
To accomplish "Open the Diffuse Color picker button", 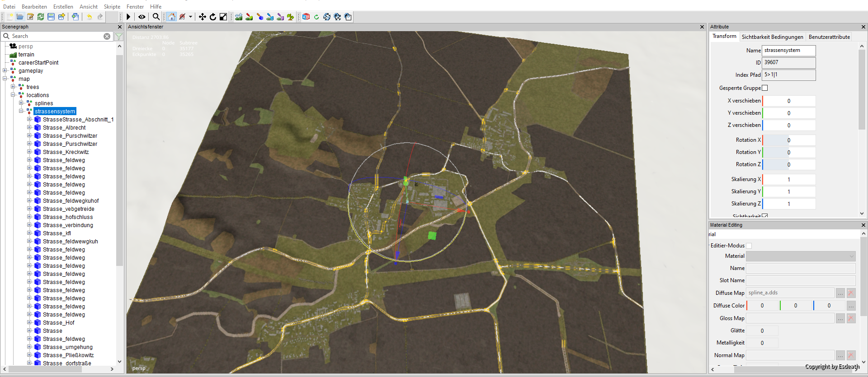I will pyautogui.click(x=851, y=306).
